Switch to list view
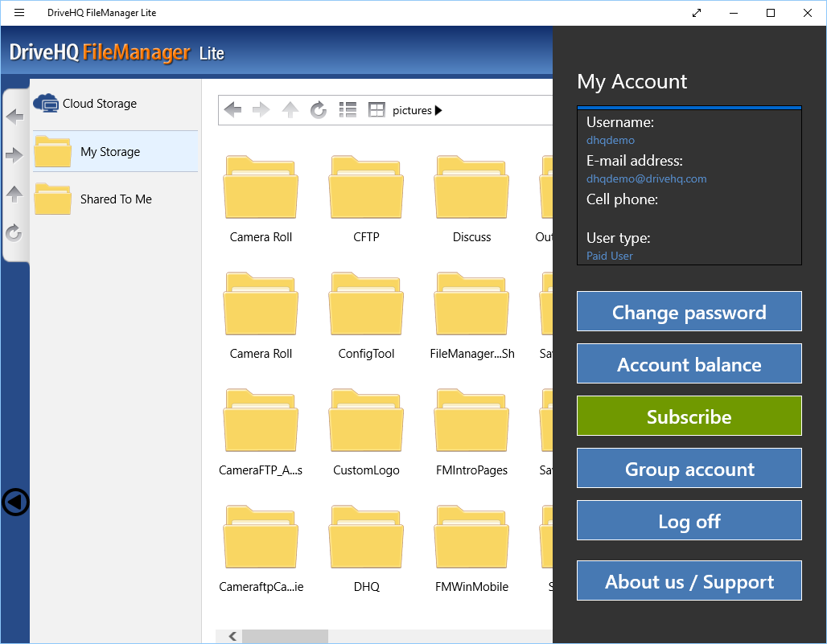The image size is (827, 644). pyautogui.click(x=348, y=109)
